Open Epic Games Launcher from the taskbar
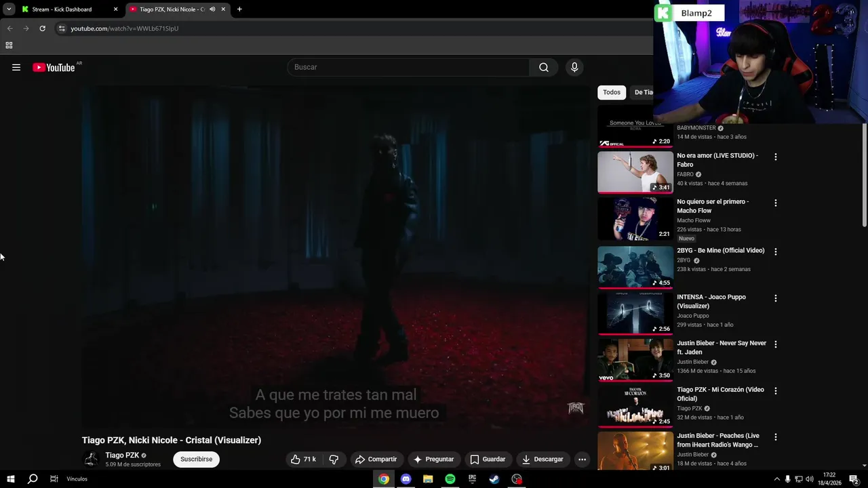Viewport: 868px width, 488px height. pos(472,479)
